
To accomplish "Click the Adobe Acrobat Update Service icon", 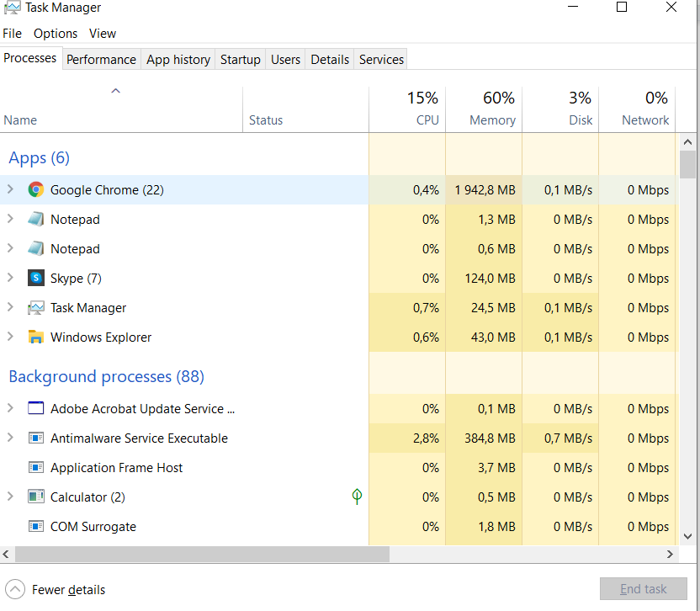I will coord(35,408).
